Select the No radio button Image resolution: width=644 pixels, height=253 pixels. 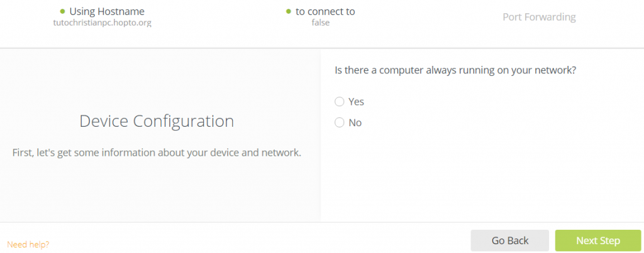(340, 122)
